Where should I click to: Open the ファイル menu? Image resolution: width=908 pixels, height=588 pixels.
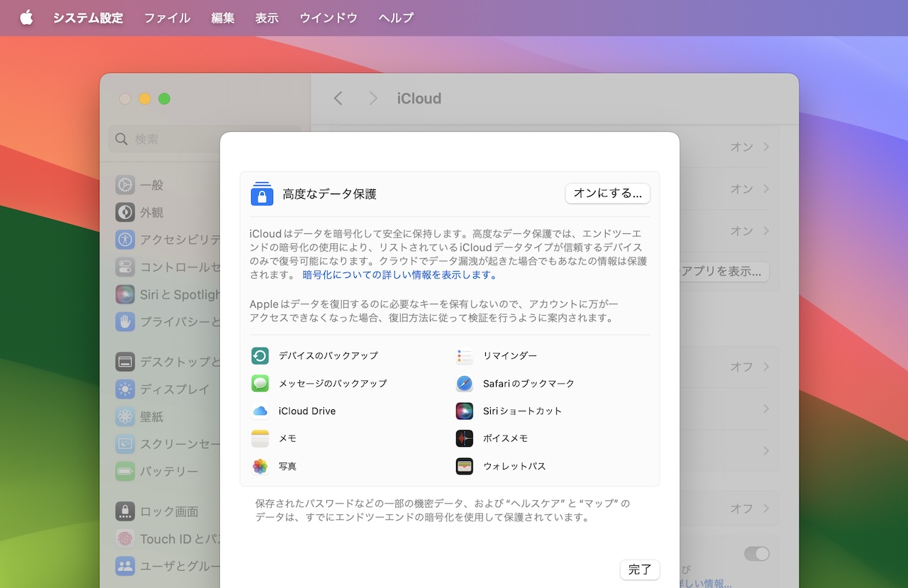coord(167,18)
